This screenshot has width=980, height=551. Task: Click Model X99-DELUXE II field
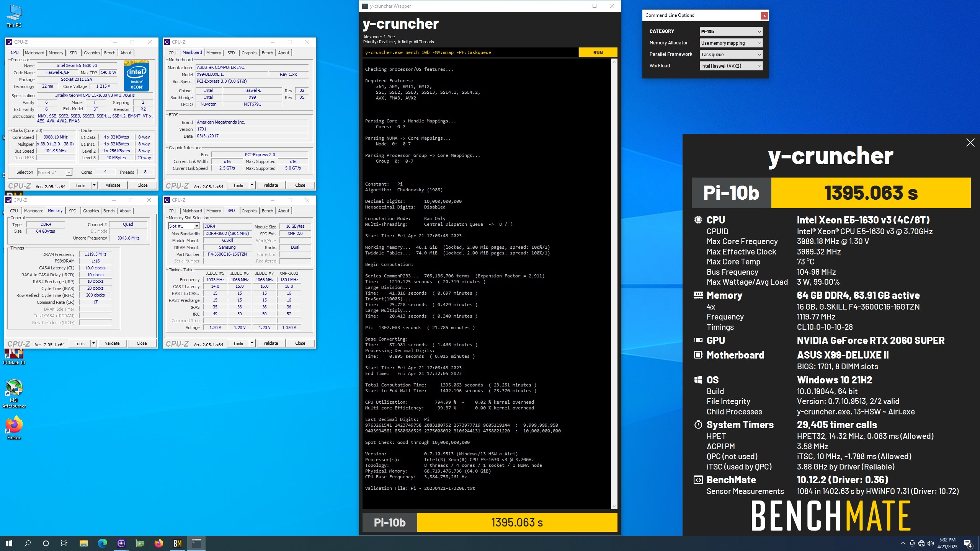[x=231, y=74]
